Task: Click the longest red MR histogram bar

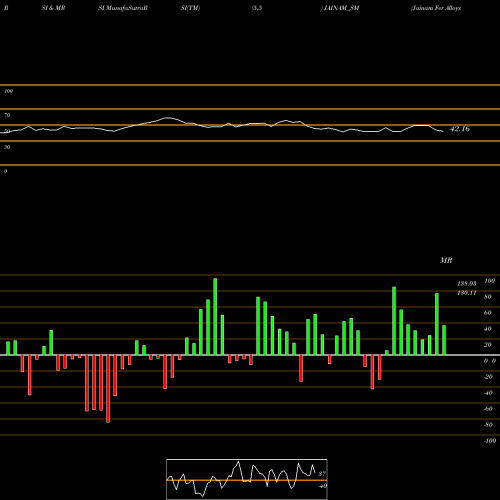Action: pos(108,389)
